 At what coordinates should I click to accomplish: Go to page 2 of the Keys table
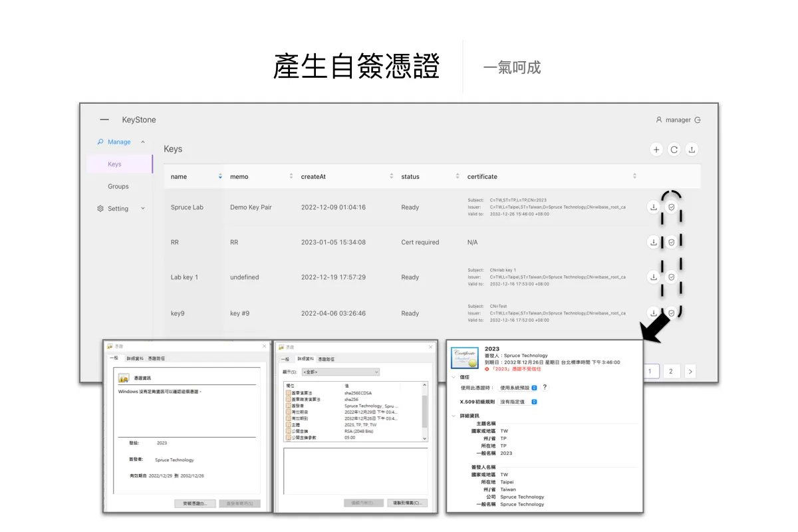pyautogui.click(x=671, y=371)
